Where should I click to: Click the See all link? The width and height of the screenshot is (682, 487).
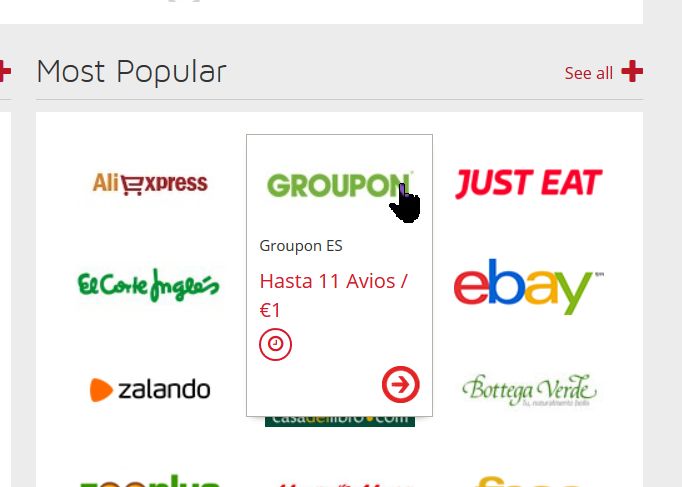588,73
